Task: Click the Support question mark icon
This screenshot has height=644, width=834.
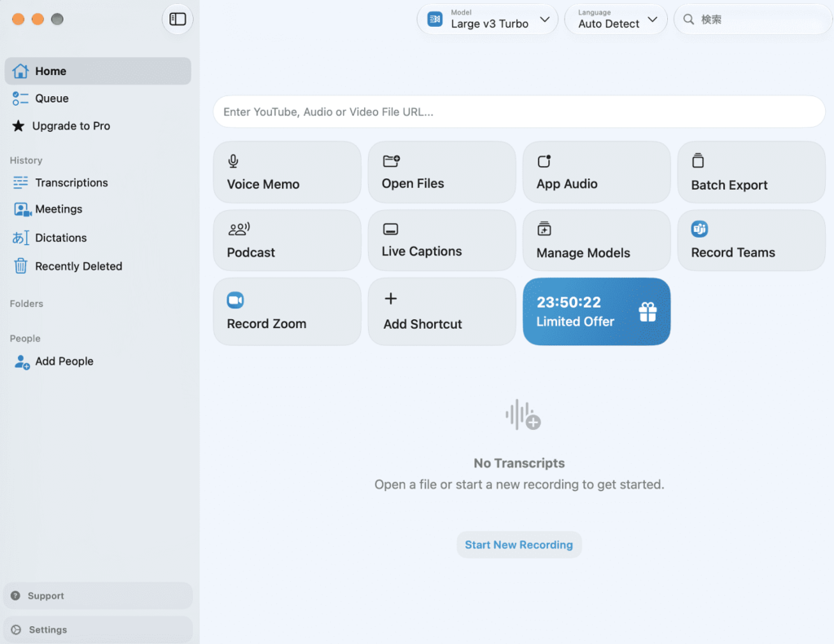Action: point(15,596)
